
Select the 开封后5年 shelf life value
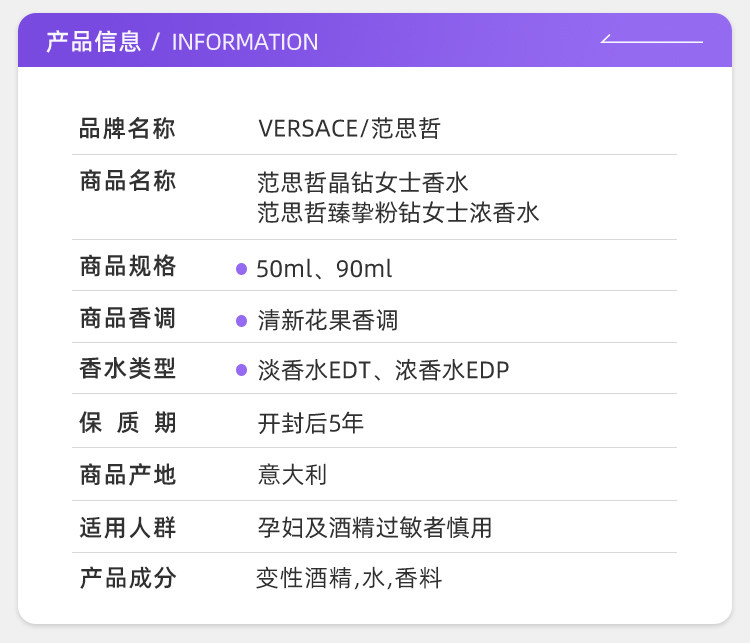coord(310,423)
